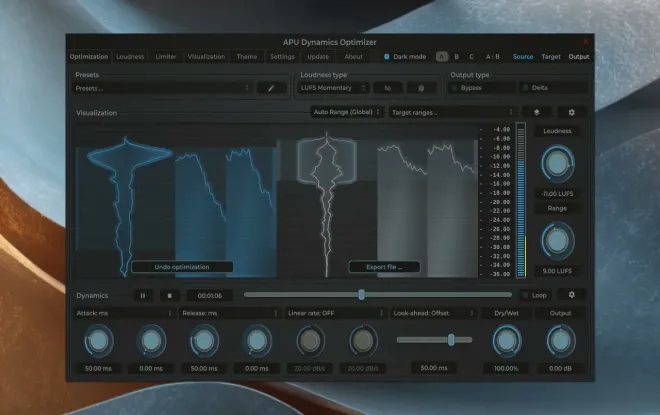Open the Theme tab
Screen dimensions: 660x415
coord(247,57)
